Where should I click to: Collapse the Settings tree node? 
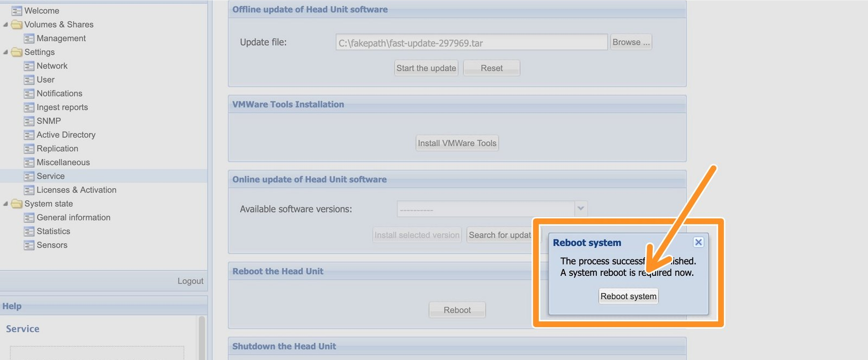[5, 52]
